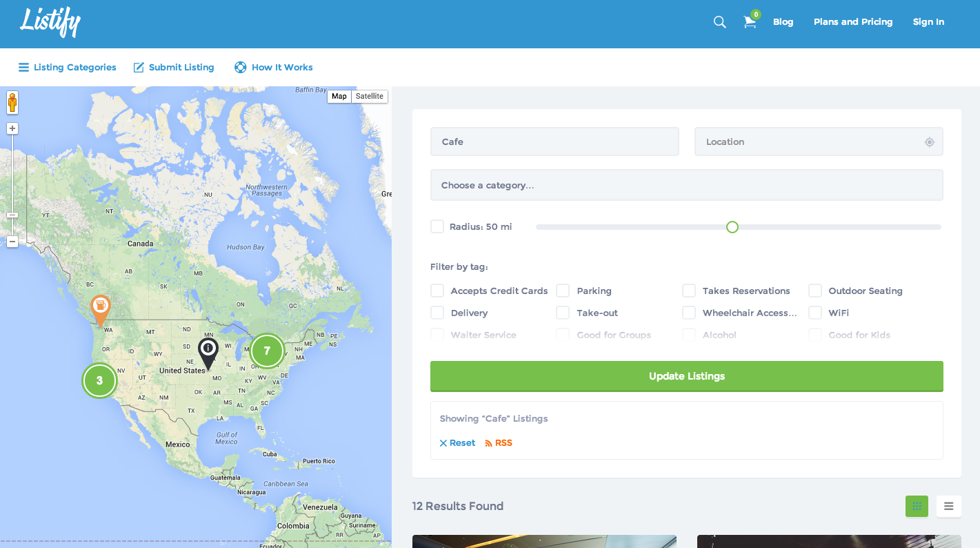
Task: Open the shopping cart icon
Action: [x=750, y=22]
